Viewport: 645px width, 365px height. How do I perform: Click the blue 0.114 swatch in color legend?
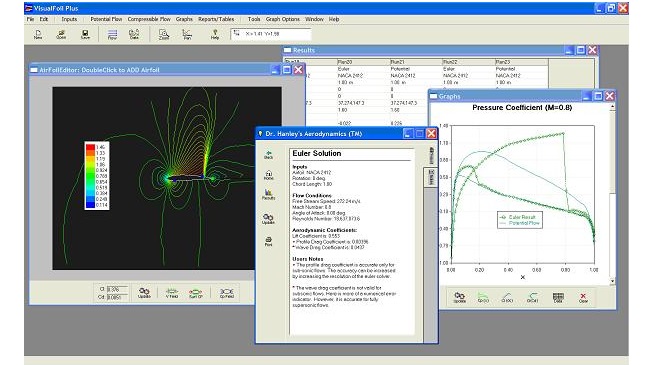90,205
